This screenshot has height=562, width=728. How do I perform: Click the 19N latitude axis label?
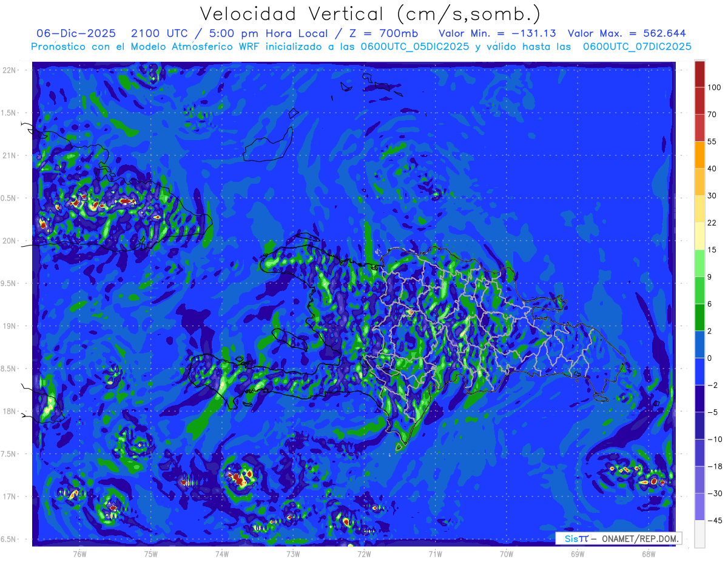pos(9,326)
